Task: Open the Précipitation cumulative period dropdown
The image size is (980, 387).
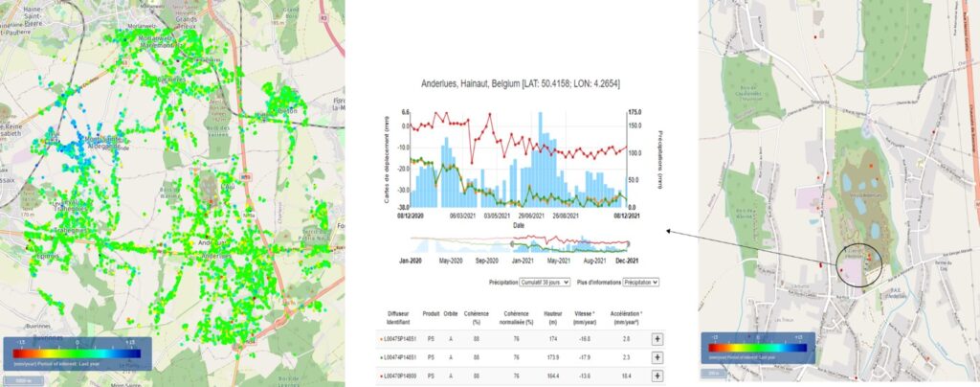Action: 545,283
